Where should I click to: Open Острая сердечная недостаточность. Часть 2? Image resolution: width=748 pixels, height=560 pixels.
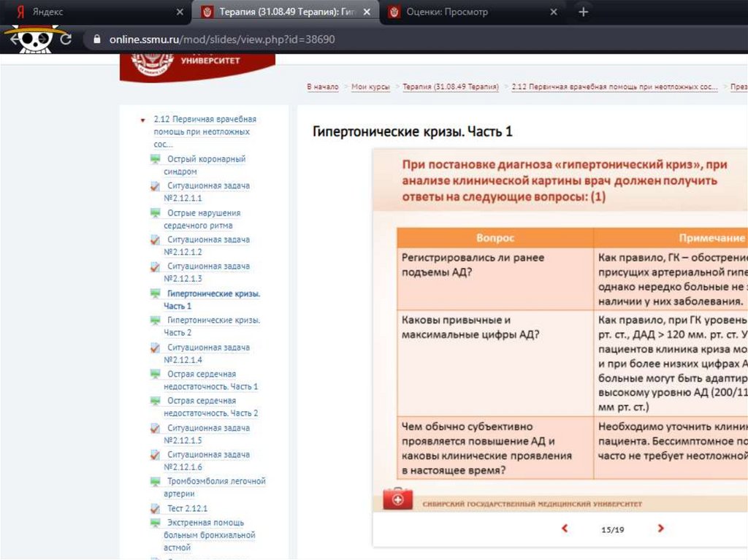coord(210,407)
